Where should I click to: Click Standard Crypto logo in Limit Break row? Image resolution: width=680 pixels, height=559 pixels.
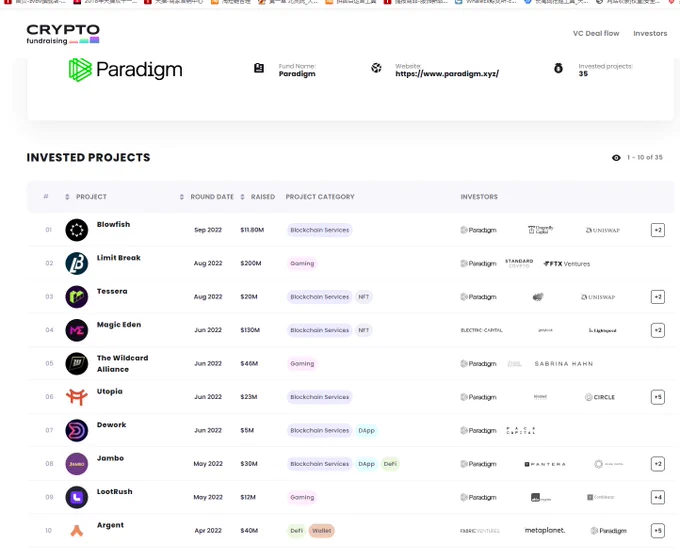pos(519,263)
